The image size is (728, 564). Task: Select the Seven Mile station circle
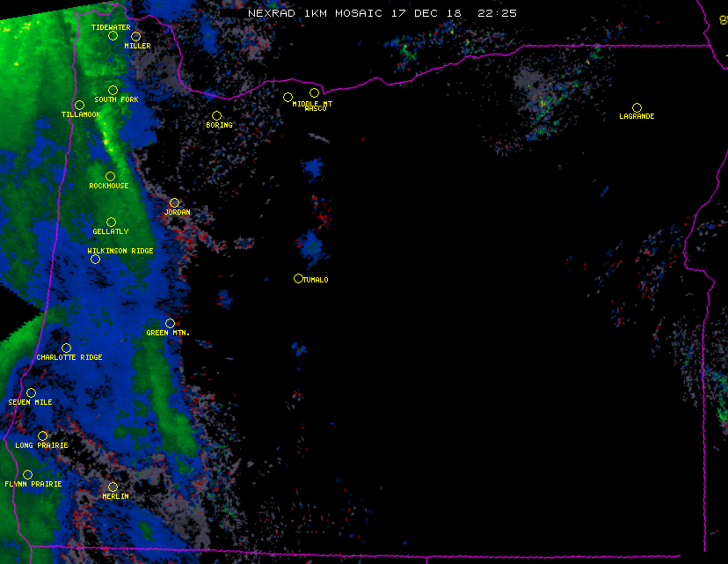point(31,393)
